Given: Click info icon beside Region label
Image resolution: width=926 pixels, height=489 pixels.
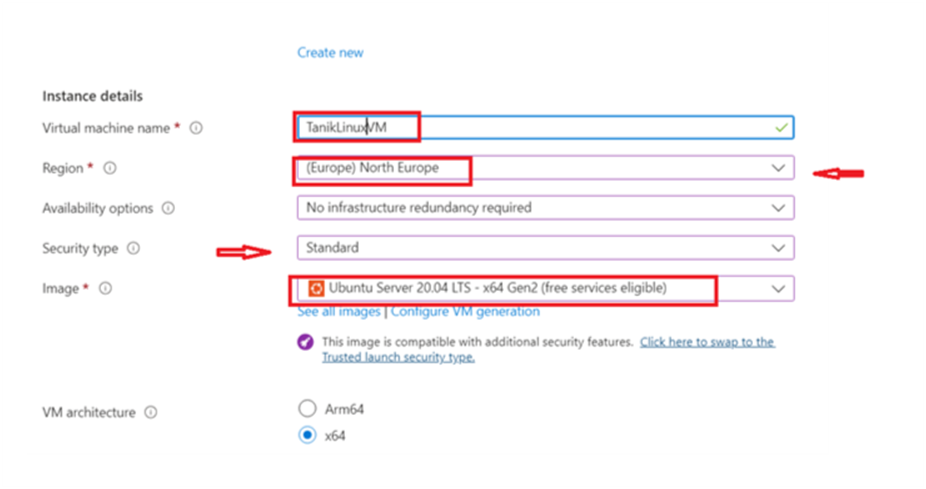Looking at the screenshot, I should (x=110, y=168).
